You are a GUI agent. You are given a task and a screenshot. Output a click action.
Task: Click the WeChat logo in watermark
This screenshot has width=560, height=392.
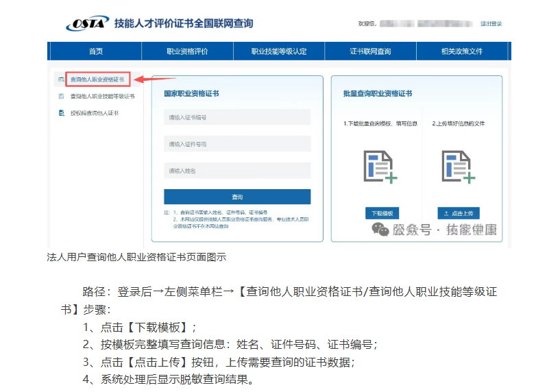coord(380,230)
